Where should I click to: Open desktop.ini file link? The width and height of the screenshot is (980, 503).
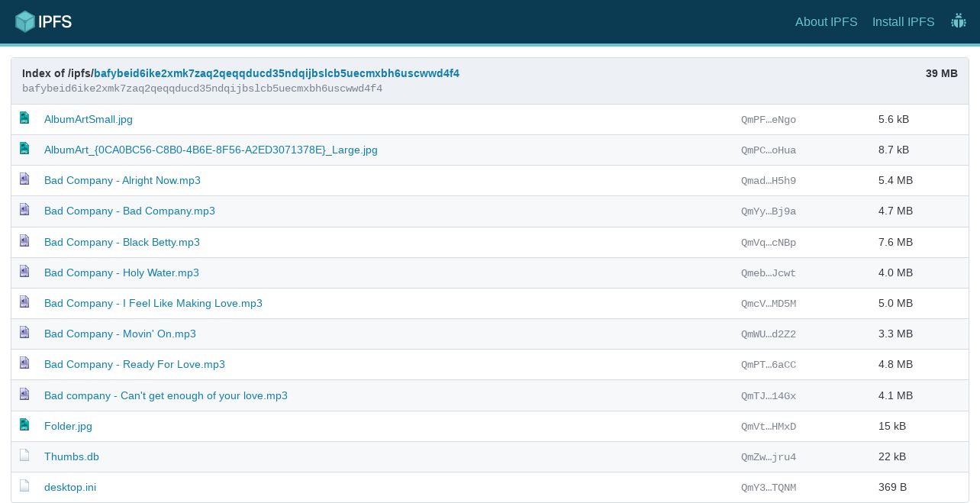click(x=70, y=487)
